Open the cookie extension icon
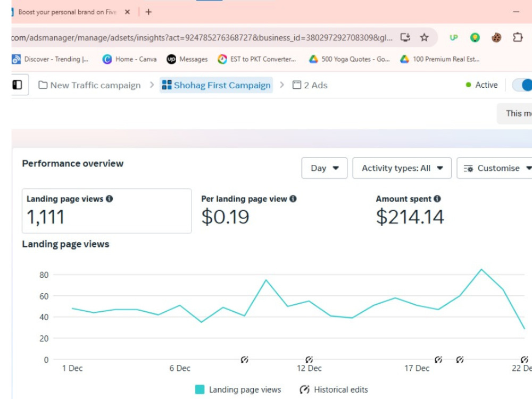 point(496,37)
